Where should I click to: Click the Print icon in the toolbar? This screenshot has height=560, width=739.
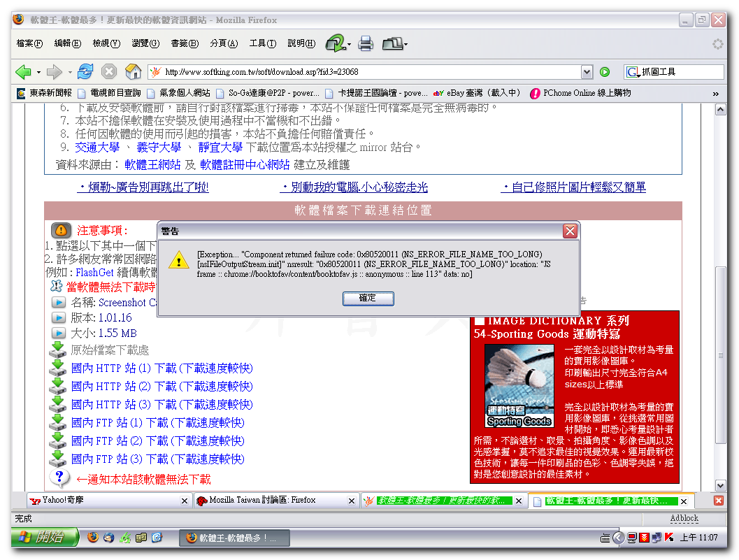(x=366, y=44)
